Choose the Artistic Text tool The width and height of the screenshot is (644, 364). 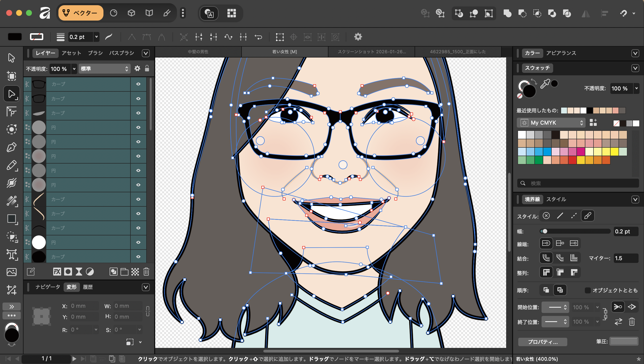tap(11, 254)
